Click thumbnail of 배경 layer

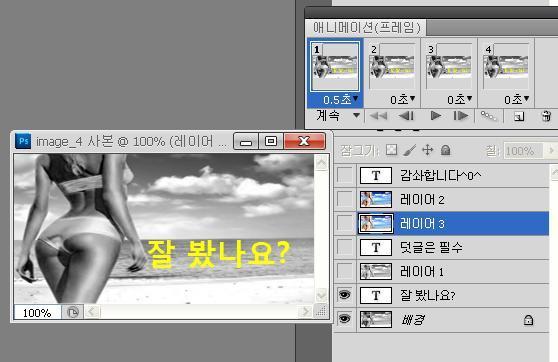click(376, 319)
